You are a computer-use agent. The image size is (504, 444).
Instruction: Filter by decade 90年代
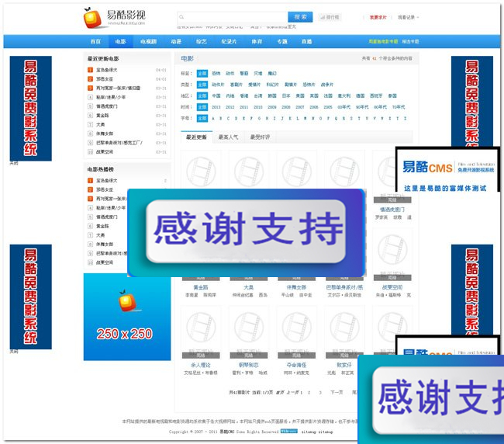pyautogui.click(x=362, y=107)
